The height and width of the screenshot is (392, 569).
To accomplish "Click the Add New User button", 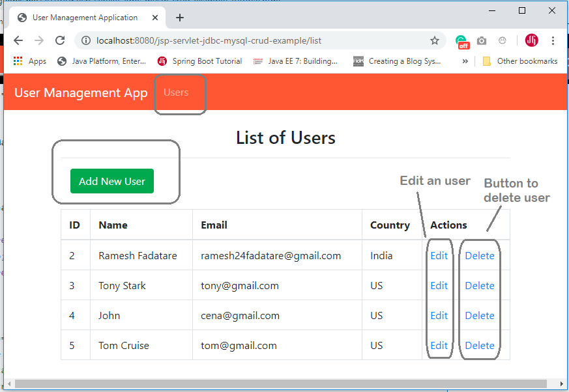I will tap(111, 181).
